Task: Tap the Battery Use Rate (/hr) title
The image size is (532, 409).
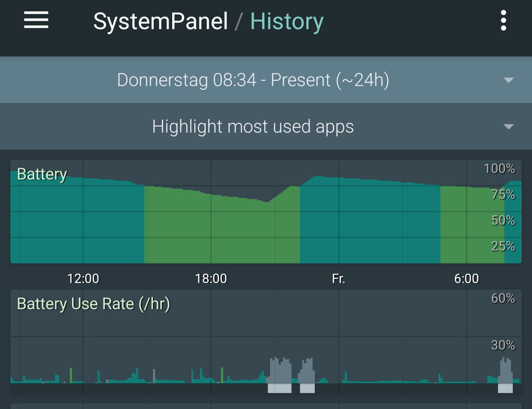Action: pos(93,304)
